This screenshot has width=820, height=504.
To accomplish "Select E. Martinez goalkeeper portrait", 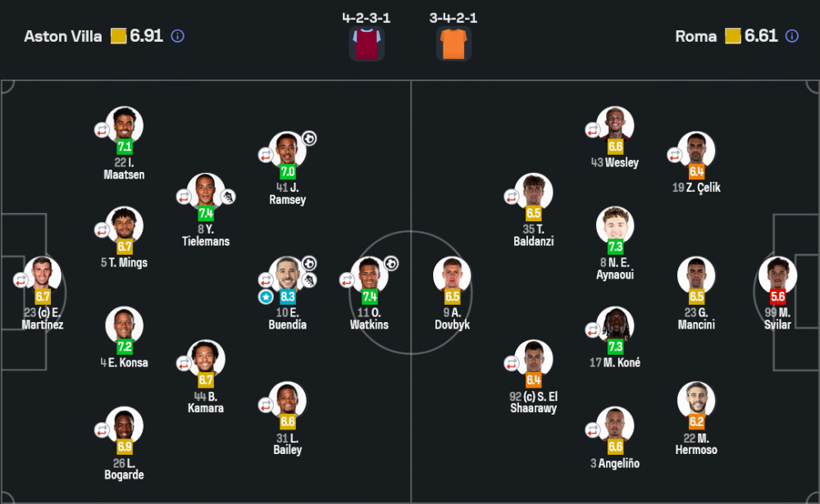I will pyautogui.click(x=43, y=275).
